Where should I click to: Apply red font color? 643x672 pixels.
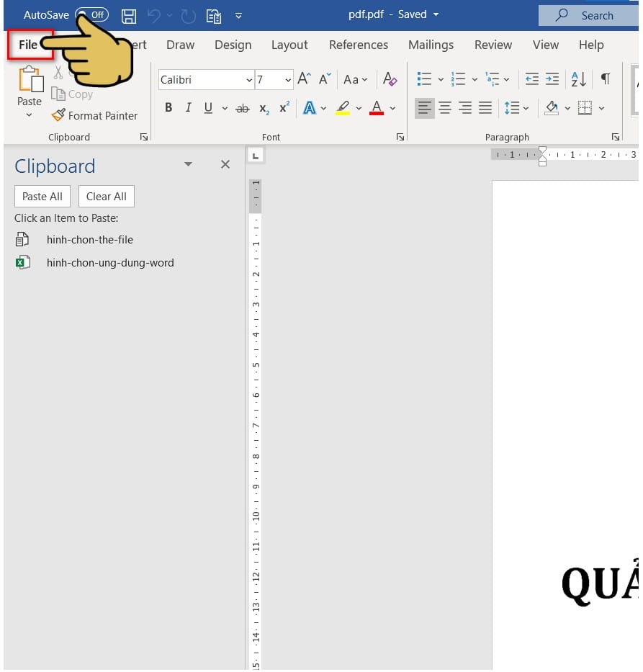[377, 107]
